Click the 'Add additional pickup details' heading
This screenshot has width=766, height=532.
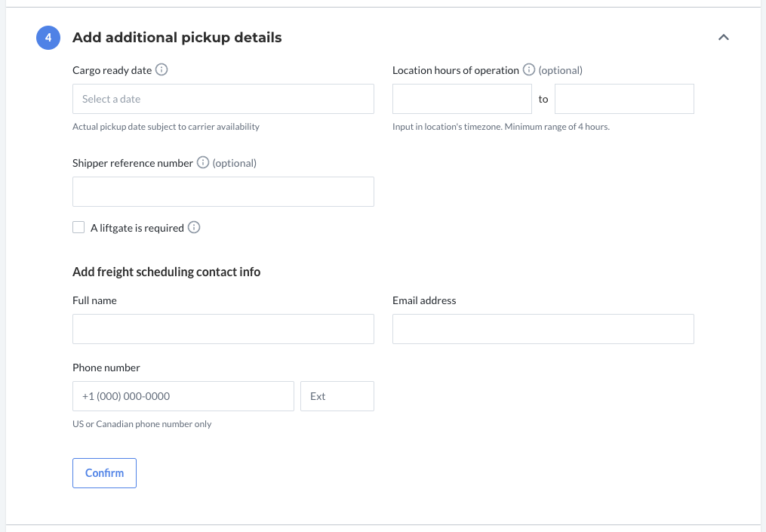(x=177, y=38)
